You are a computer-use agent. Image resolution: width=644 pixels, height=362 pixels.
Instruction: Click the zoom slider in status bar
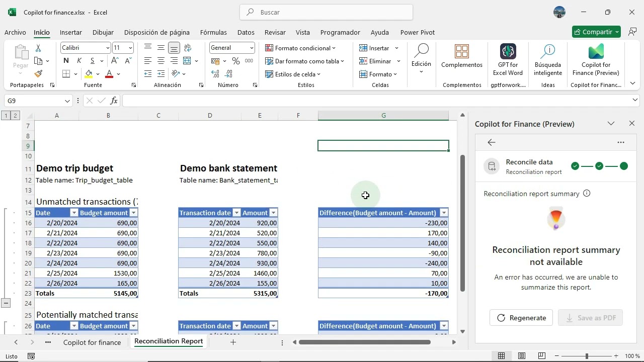pyautogui.click(x=586, y=356)
